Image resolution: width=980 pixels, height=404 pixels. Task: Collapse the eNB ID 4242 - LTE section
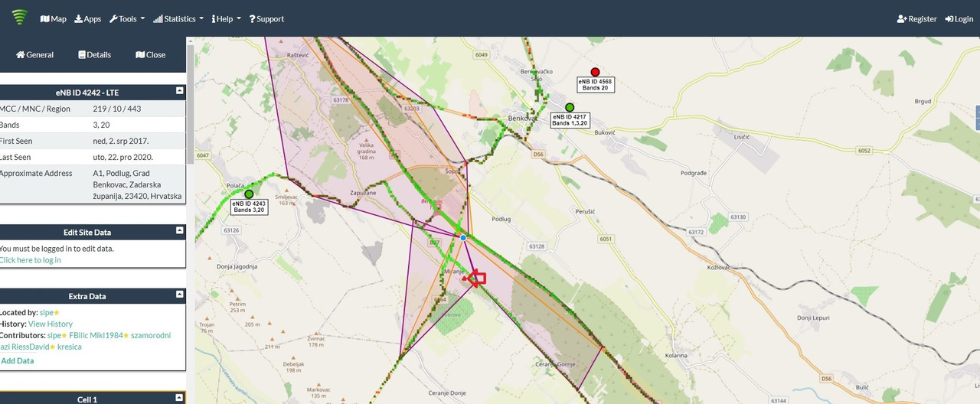click(x=179, y=90)
